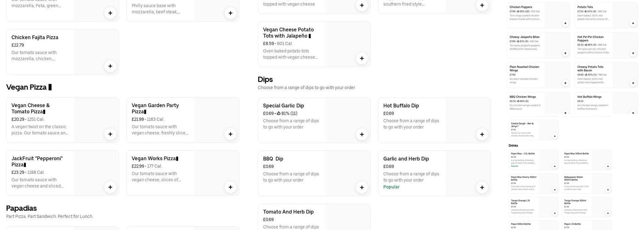Add Hot Piri Piri Chicken Poppers

[x=633, y=53]
